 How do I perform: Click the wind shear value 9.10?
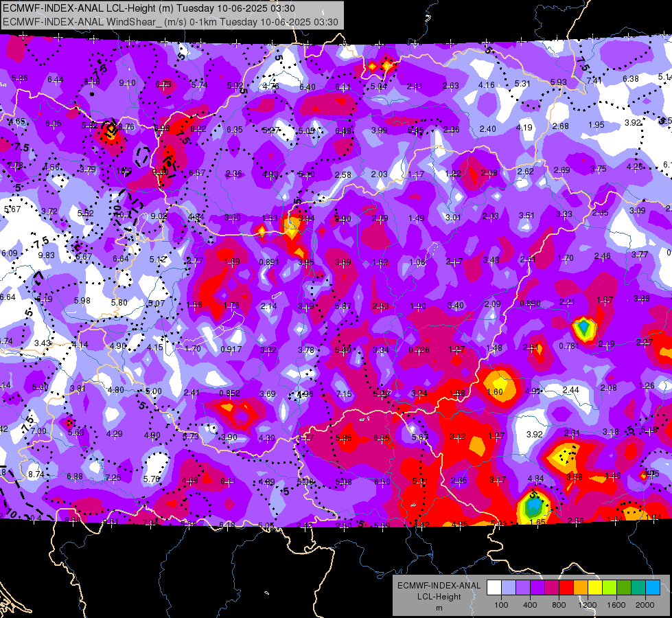click(127, 83)
